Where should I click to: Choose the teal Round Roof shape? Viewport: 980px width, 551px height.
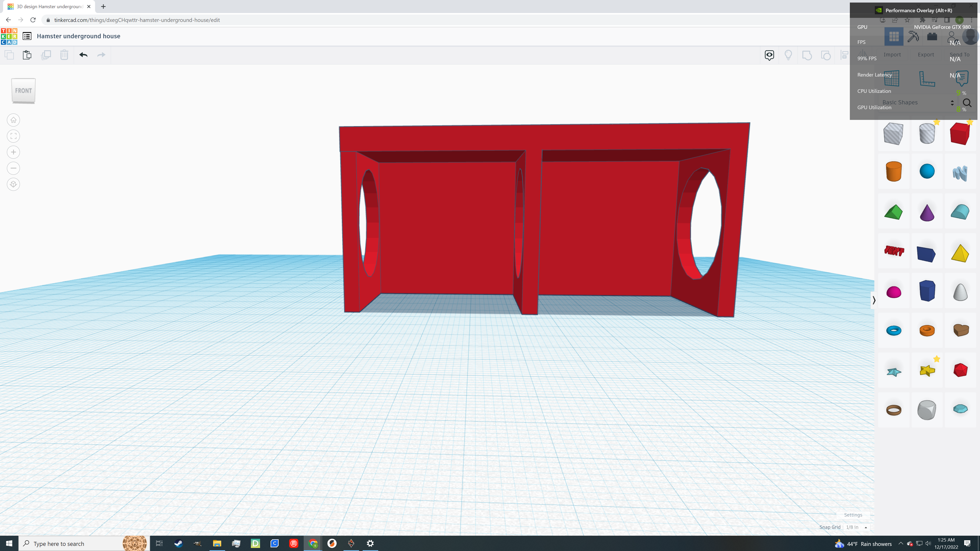[960, 212]
